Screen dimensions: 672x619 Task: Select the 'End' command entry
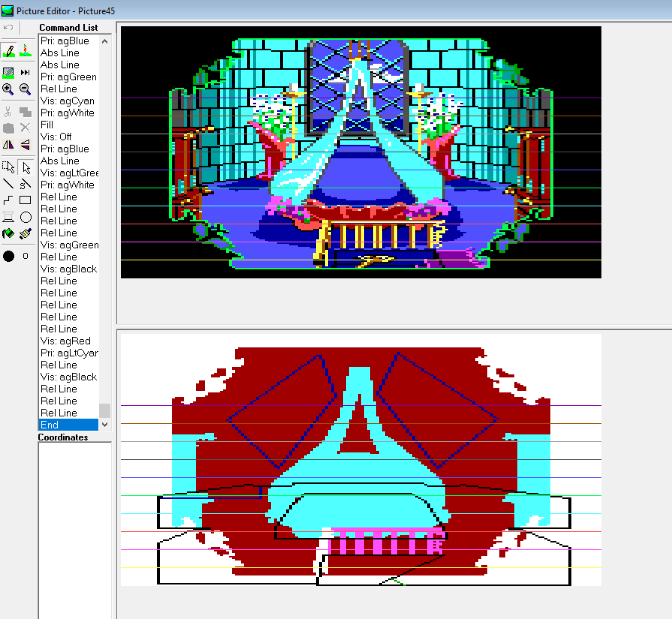click(50, 425)
